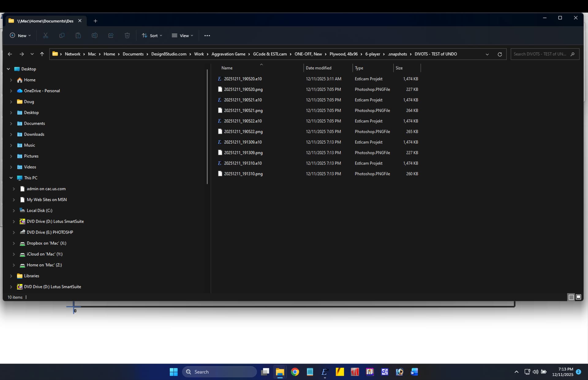The width and height of the screenshot is (588, 380).
Task: Go up one folder level arrow
Action: [x=42, y=54]
